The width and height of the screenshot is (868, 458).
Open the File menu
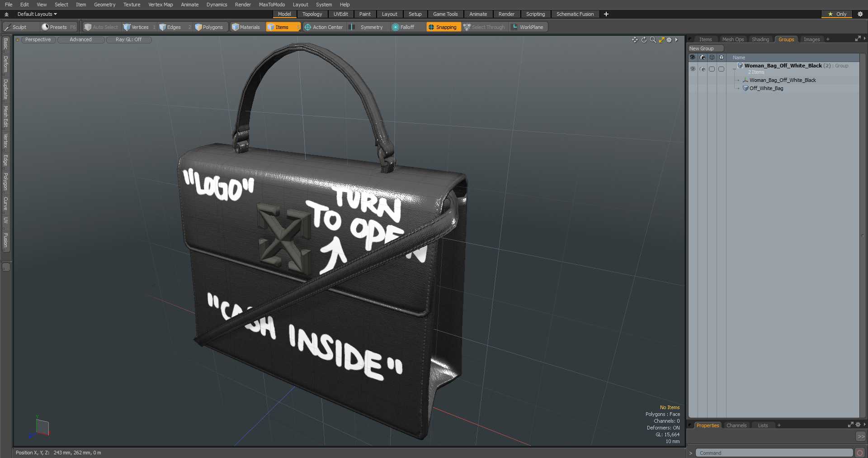pyautogui.click(x=9, y=5)
